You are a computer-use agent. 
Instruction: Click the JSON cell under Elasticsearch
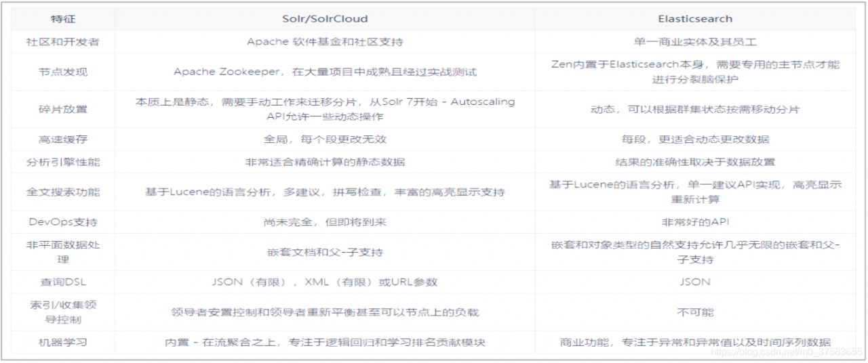pos(695,282)
